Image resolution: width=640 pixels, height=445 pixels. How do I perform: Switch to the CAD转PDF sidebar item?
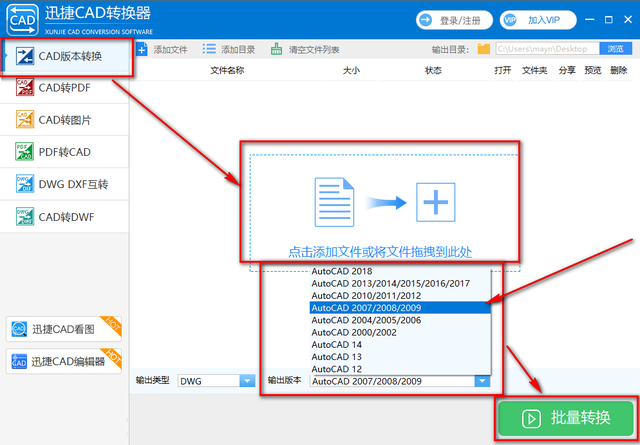64,88
